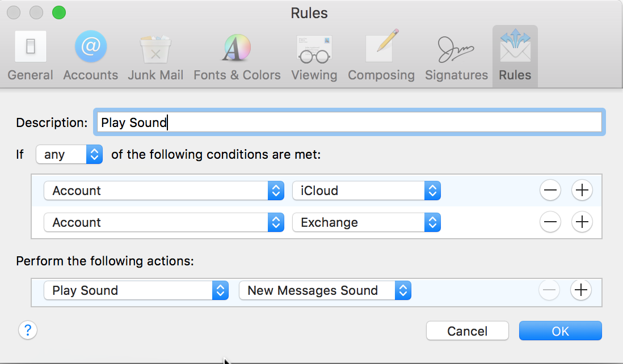Open the Accounts preferences pane
Viewport: 623px width, 364px height.
tap(91, 49)
